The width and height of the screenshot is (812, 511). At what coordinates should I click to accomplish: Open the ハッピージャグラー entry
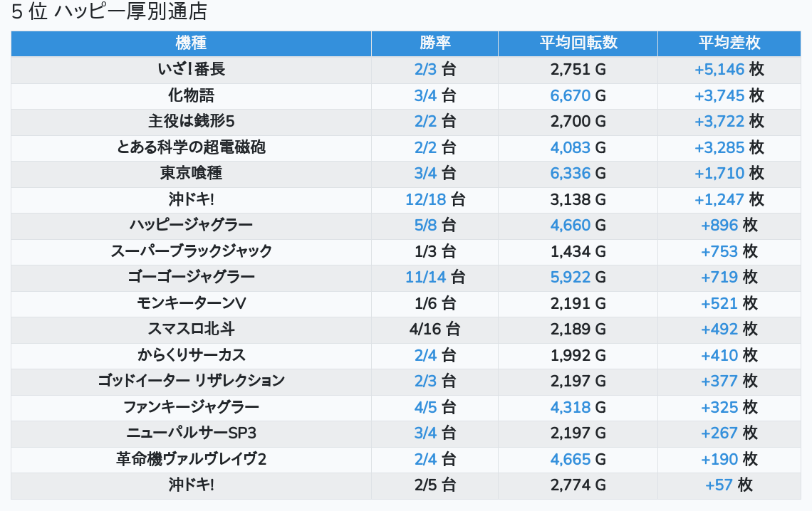191,226
